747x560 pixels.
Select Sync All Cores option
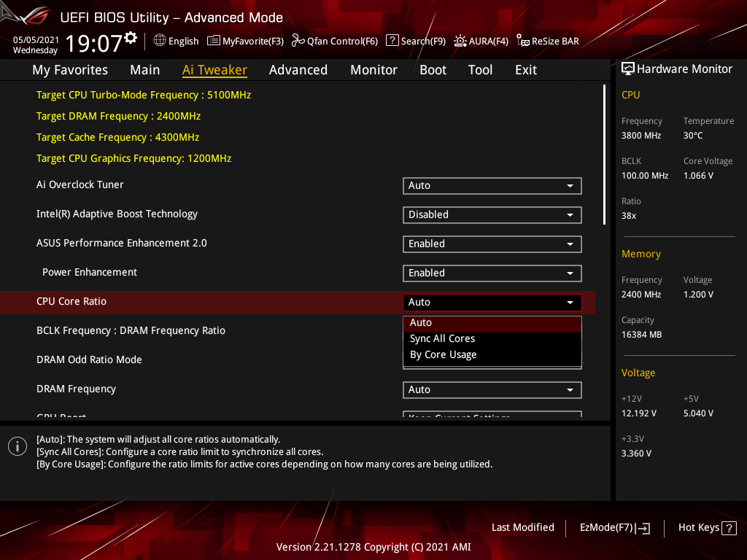click(492, 338)
